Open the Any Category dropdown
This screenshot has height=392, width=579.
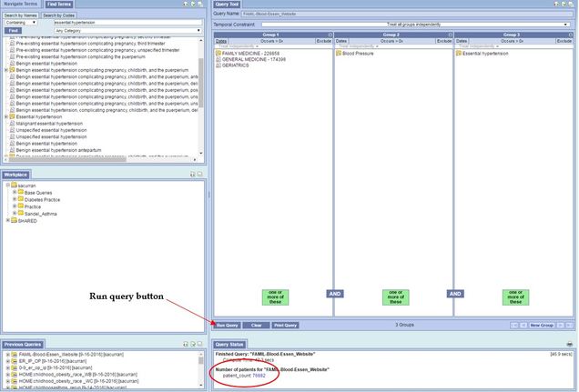[127, 30]
